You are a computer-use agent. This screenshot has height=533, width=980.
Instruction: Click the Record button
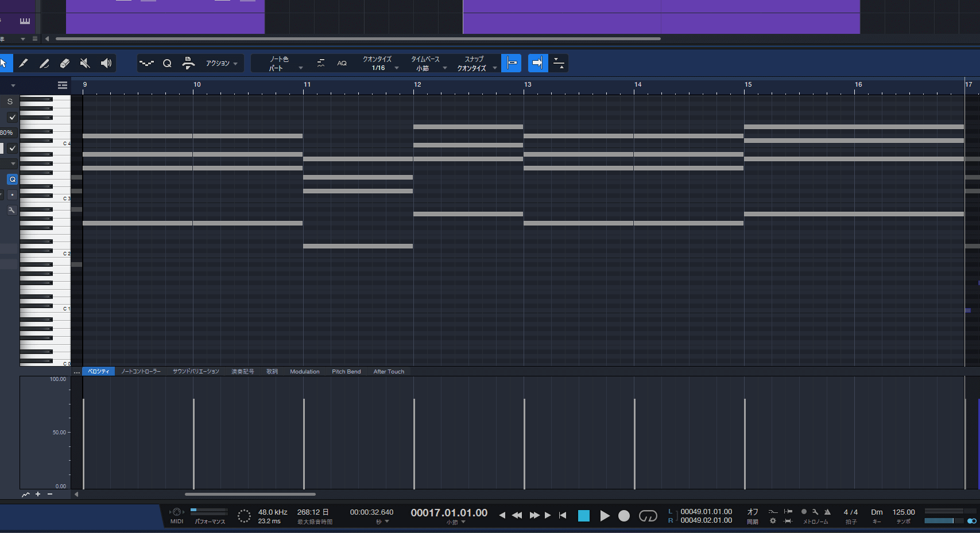click(624, 516)
